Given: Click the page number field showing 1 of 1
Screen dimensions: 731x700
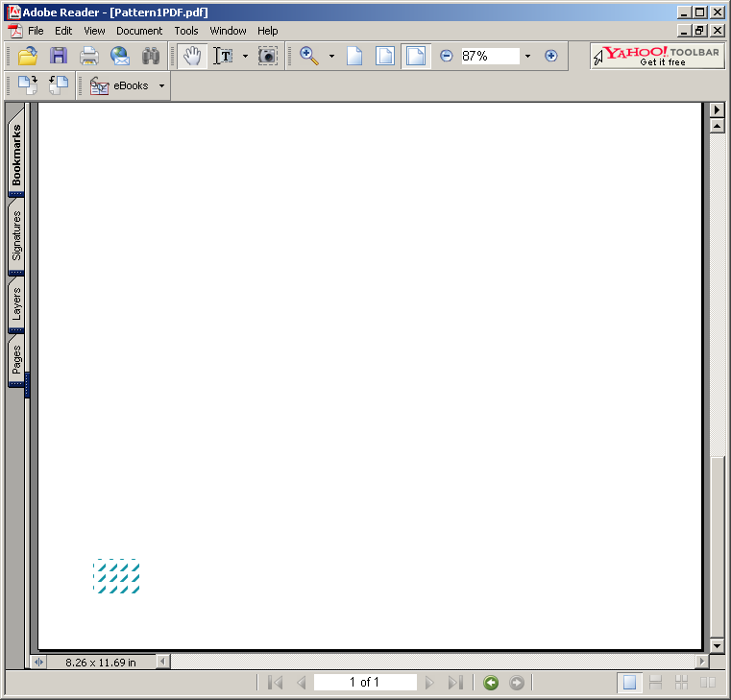Looking at the screenshot, I should (x=365, y=683).
